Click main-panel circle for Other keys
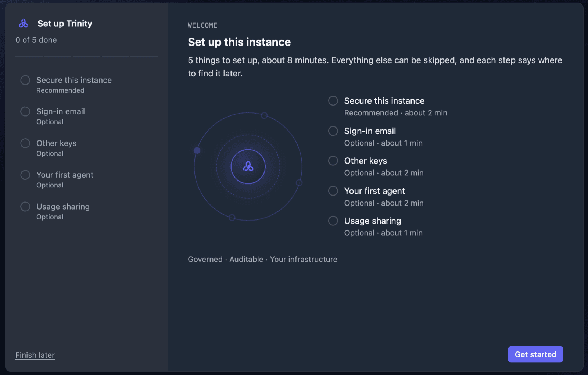 pyautogui.click(x=333, y=161)
